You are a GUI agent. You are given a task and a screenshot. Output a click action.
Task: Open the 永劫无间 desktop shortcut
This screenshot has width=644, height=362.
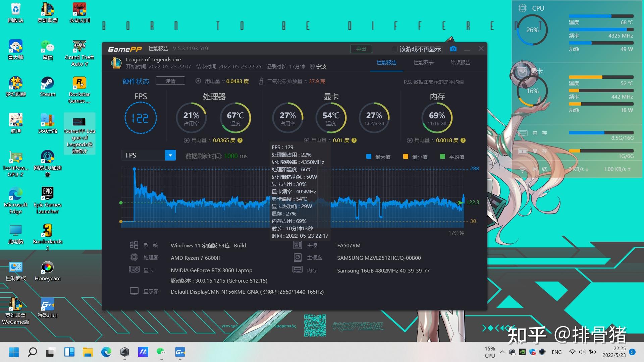tap(79, 13)
